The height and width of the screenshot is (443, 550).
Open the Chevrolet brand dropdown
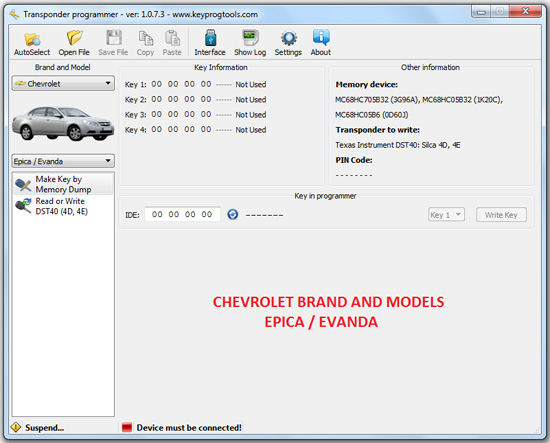tap(63, 83)
